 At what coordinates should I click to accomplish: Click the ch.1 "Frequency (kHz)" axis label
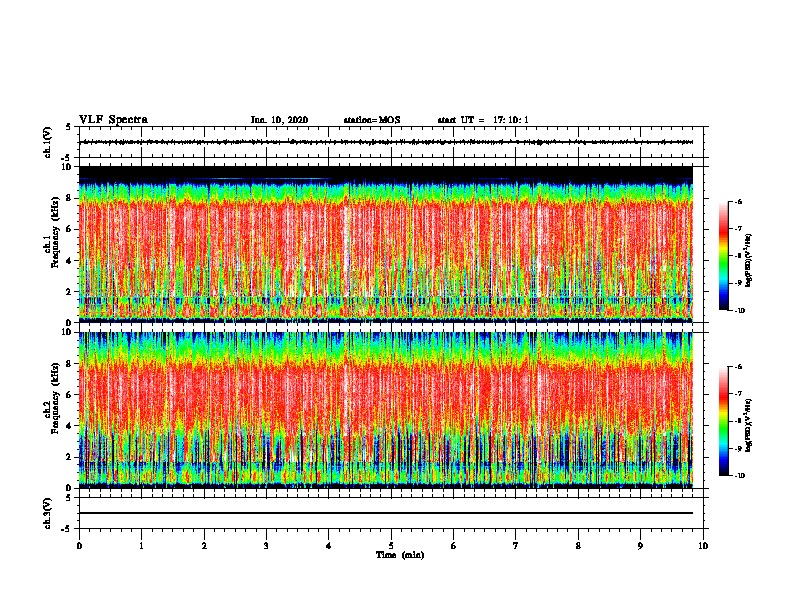tap(55, 233)
